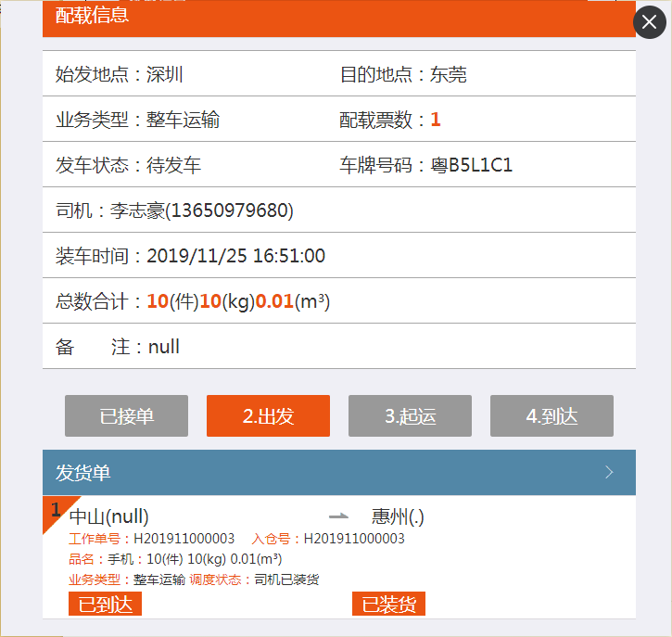The image size is (672, 637).
Task: Select the origin 中山(null) text
Action: pos(108,516)
